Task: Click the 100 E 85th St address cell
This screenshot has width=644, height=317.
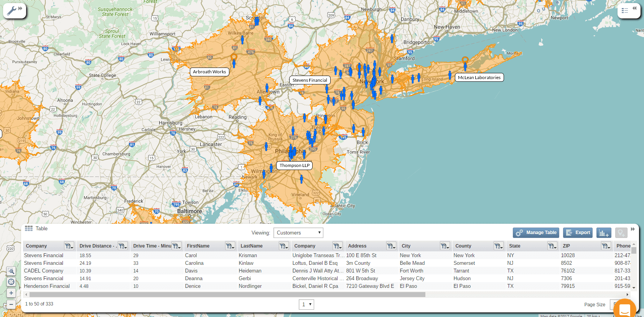Action: pyautogui.click(x=361, y=255)
